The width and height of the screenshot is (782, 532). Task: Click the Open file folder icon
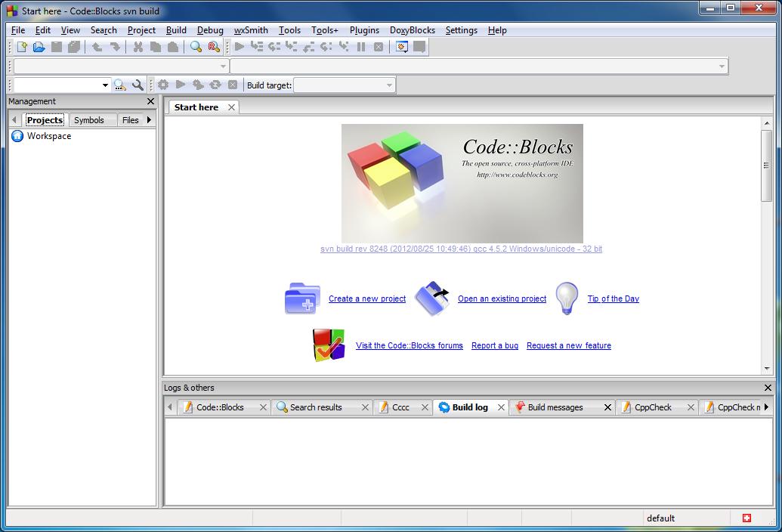click(39, 47)
